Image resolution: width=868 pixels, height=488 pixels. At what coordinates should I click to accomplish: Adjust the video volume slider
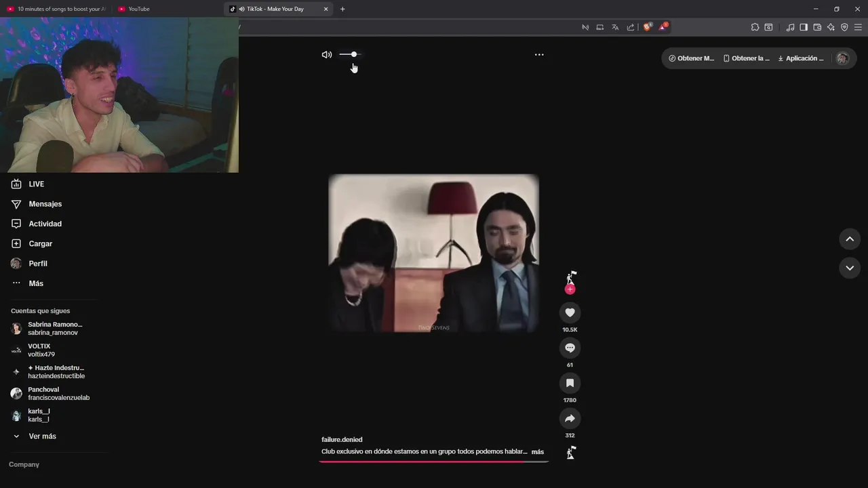(x=351, y=54)
